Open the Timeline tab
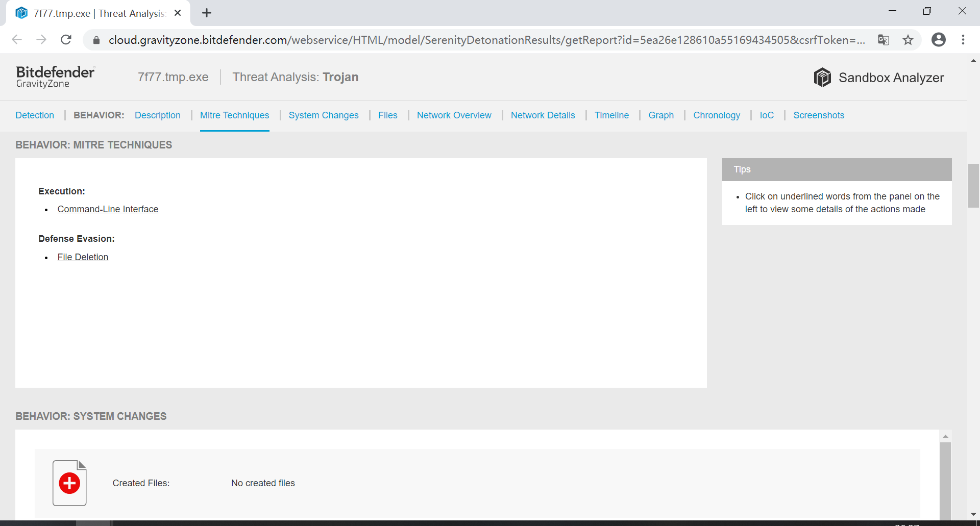Image resolution: width=980 pixels, height=526 pixels. click(x=611, y=115)
